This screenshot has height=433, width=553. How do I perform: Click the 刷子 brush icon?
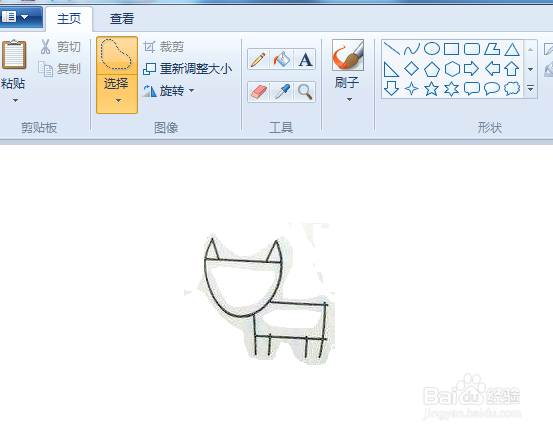pyautogui.click(x=348, y=55)
